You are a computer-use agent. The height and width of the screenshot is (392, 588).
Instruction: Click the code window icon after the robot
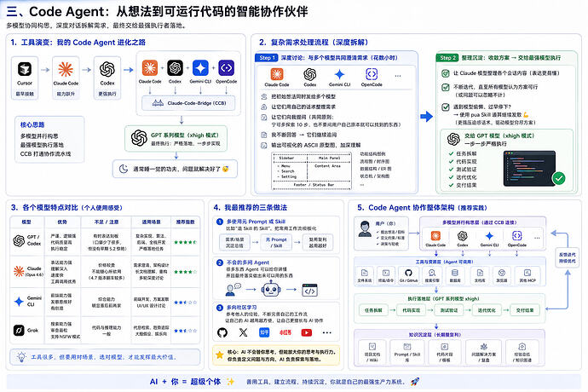309,290
